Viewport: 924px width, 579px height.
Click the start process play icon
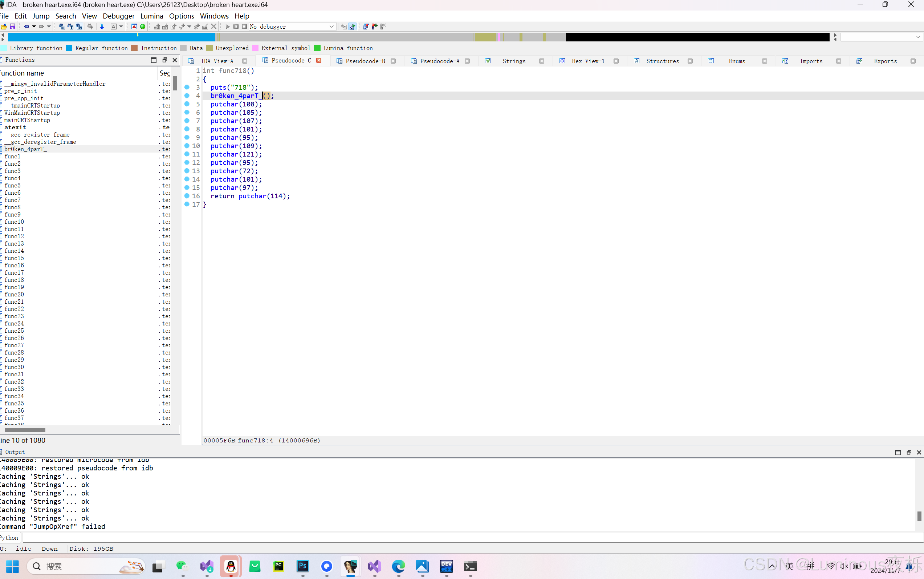[227, 27]
